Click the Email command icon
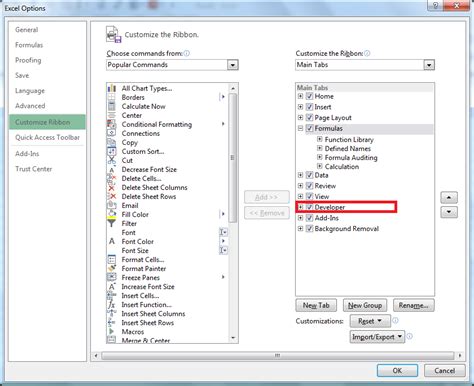 coord(112,205)
